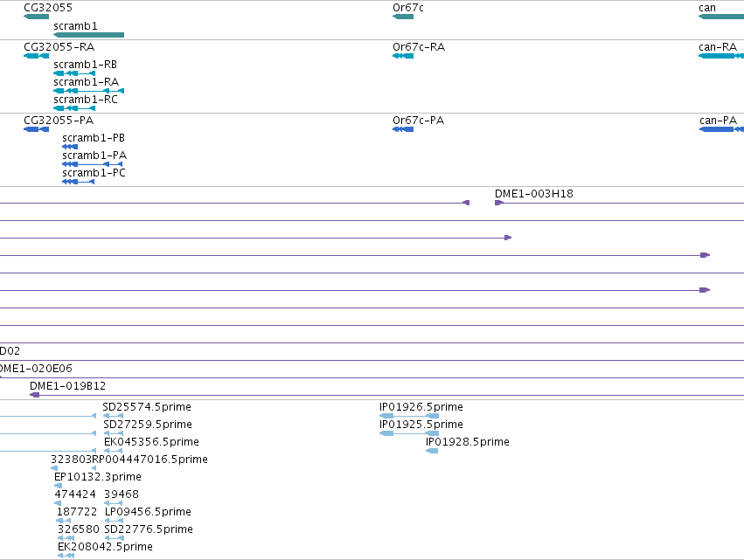Click the EK045356.5prime EST label
744x560 pixels.
(151, 442)
